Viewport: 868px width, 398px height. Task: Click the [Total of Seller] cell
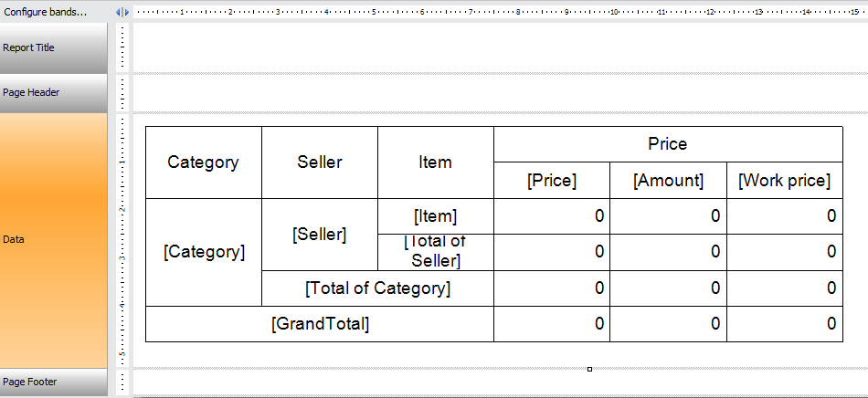435,252
